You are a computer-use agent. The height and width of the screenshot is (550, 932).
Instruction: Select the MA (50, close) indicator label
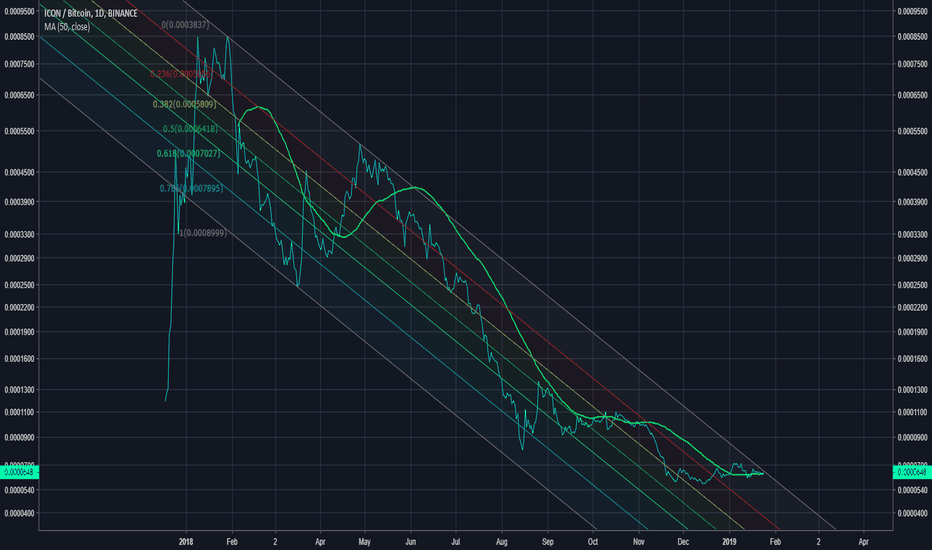(67, 27)
